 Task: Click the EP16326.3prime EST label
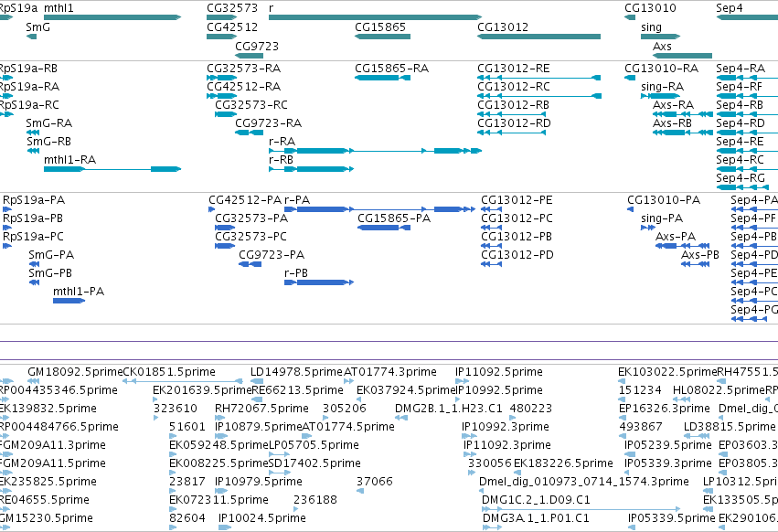(x=665, y=409)
